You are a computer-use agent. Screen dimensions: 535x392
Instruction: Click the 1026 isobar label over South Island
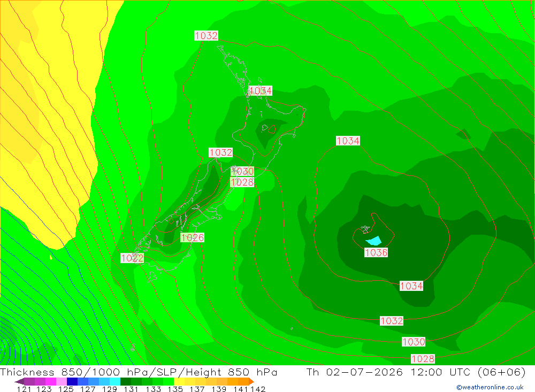click(x=193, y=237)
